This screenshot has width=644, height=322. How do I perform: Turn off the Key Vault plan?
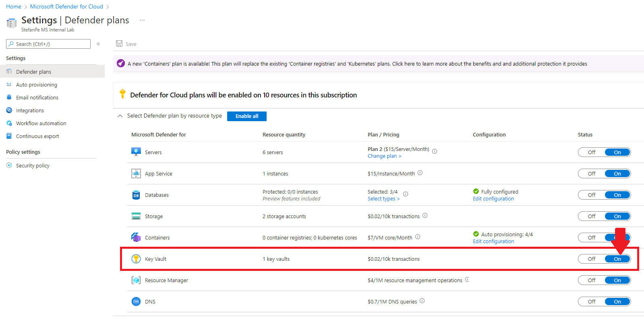[x=592, y=259]
